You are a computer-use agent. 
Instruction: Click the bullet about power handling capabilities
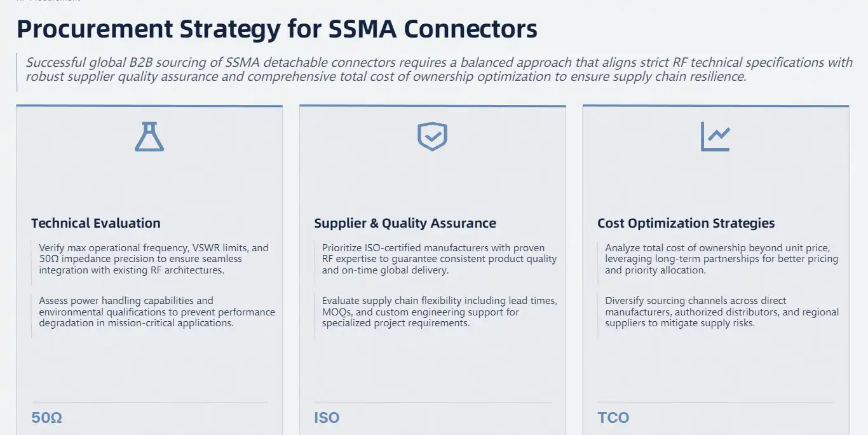coord(157,312)
